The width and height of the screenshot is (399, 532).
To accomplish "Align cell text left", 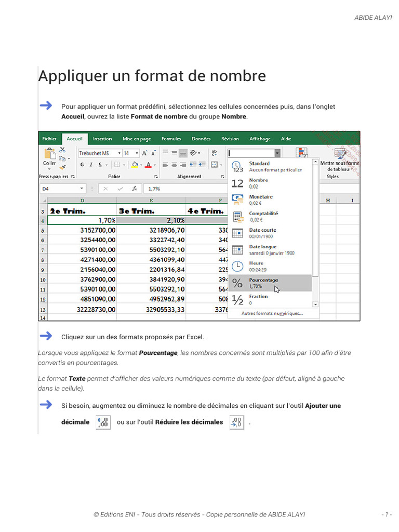I will (165, 165).
